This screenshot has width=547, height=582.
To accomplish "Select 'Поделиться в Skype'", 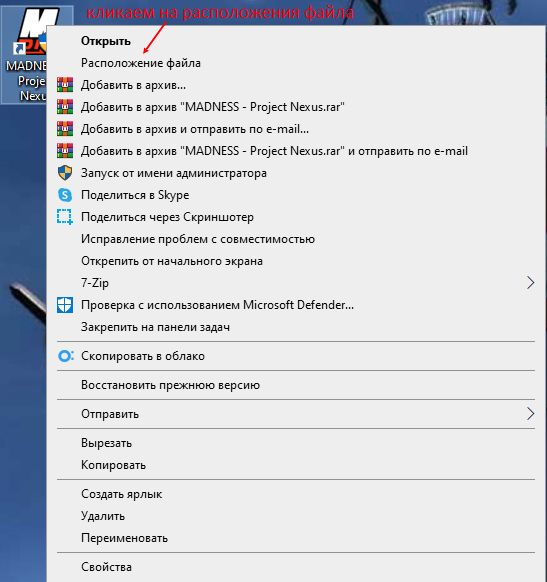I will (296, 195).
